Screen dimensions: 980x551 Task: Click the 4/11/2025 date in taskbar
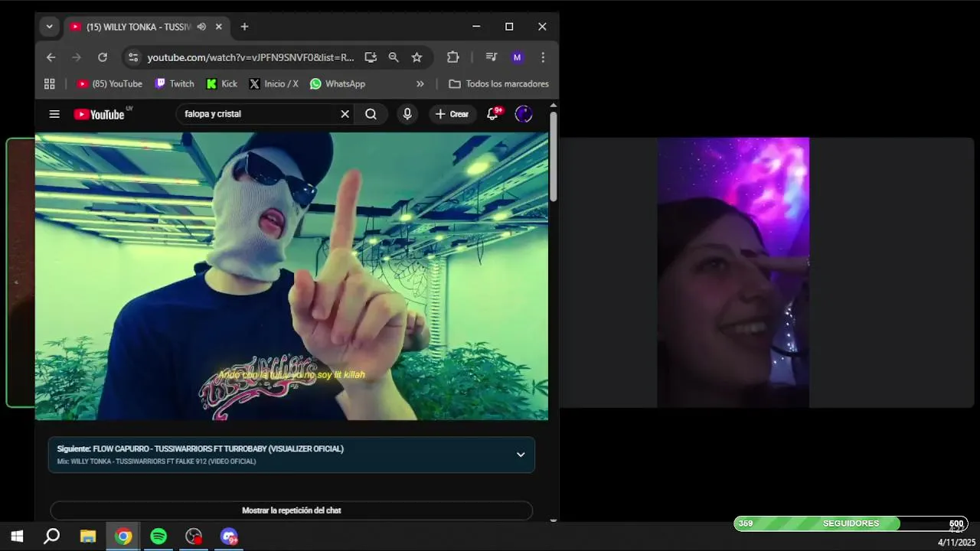(x=956, y=542)
